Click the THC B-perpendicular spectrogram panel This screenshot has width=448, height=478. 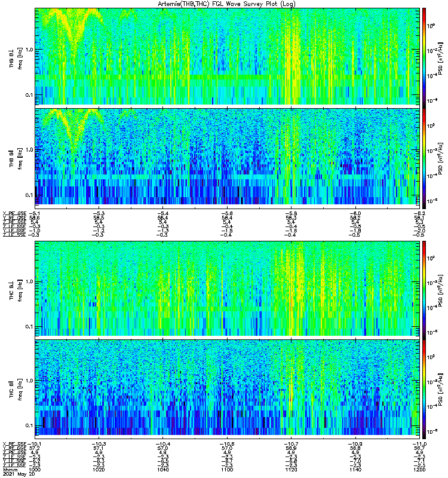pyautogui.click(x=228, y=289)
